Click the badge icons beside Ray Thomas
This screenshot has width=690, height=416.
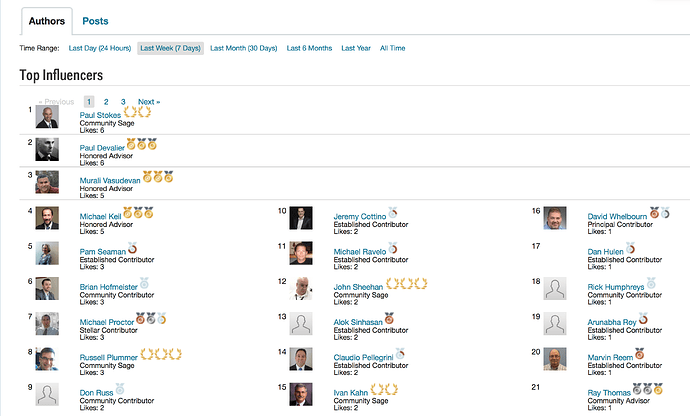point(646,389)
